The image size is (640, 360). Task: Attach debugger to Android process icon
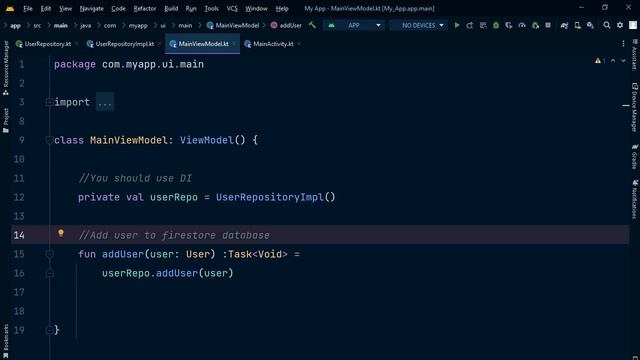tap(535, 25)
